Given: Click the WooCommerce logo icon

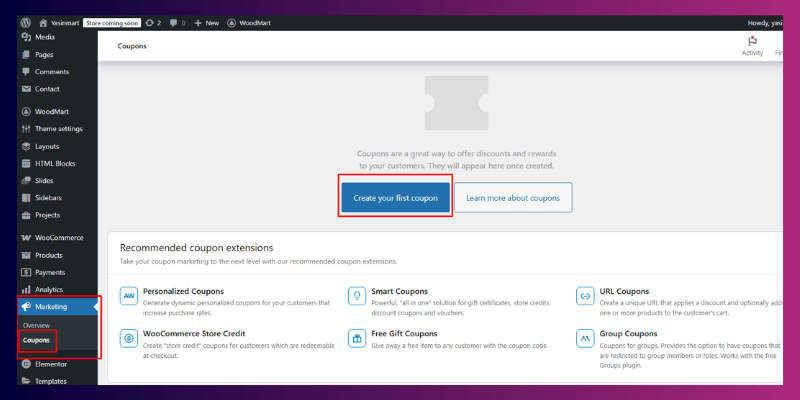Looking at the screenshot, I should coord(27,238).
